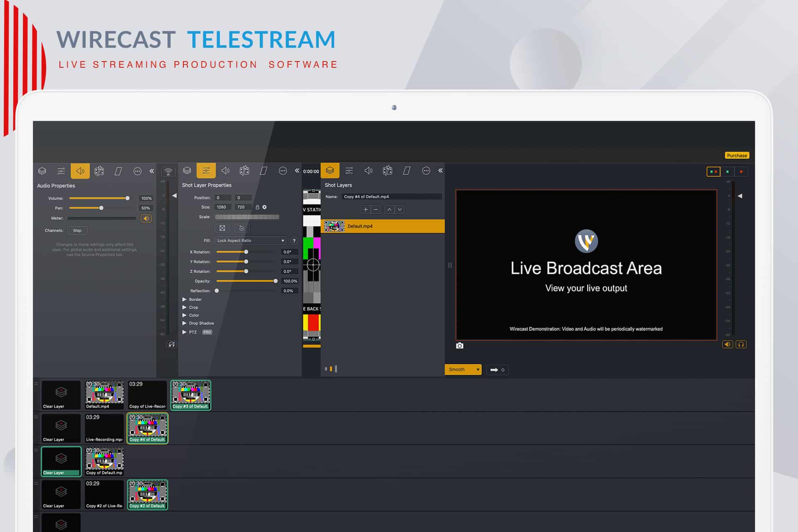Open sliders tab in Audio Properties panel
The width and height of the screenshot is (798, 532).
[61, 171]
